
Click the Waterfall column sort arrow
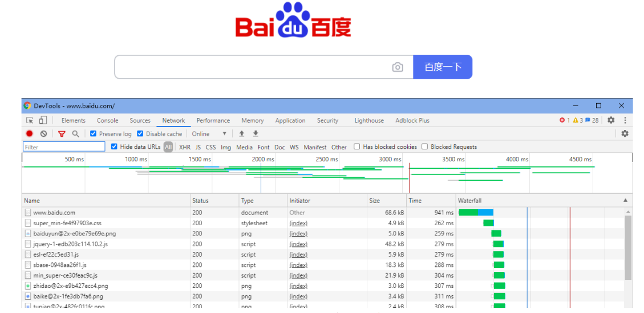(x=625, y=201)
